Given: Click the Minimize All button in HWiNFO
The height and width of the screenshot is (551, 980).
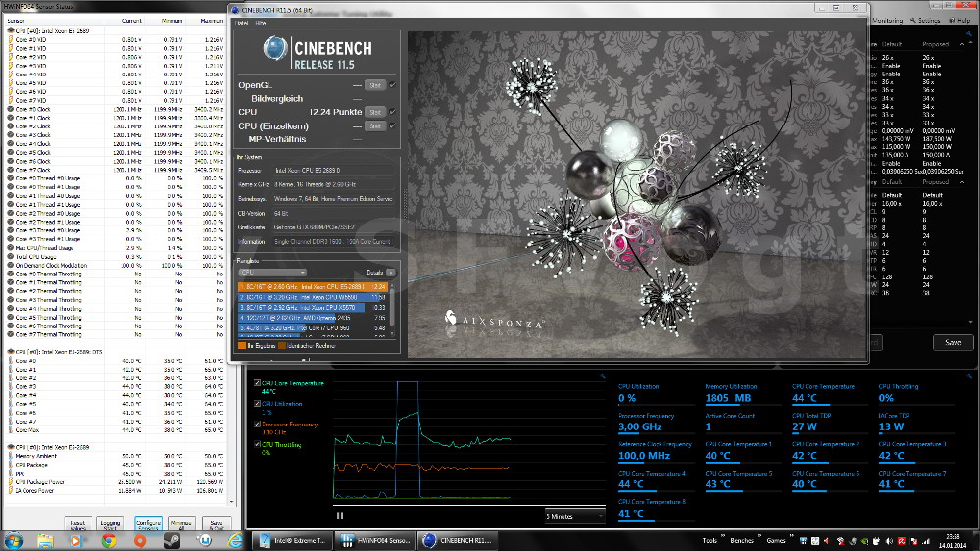Looking at the screenshot, I should 181,525.
